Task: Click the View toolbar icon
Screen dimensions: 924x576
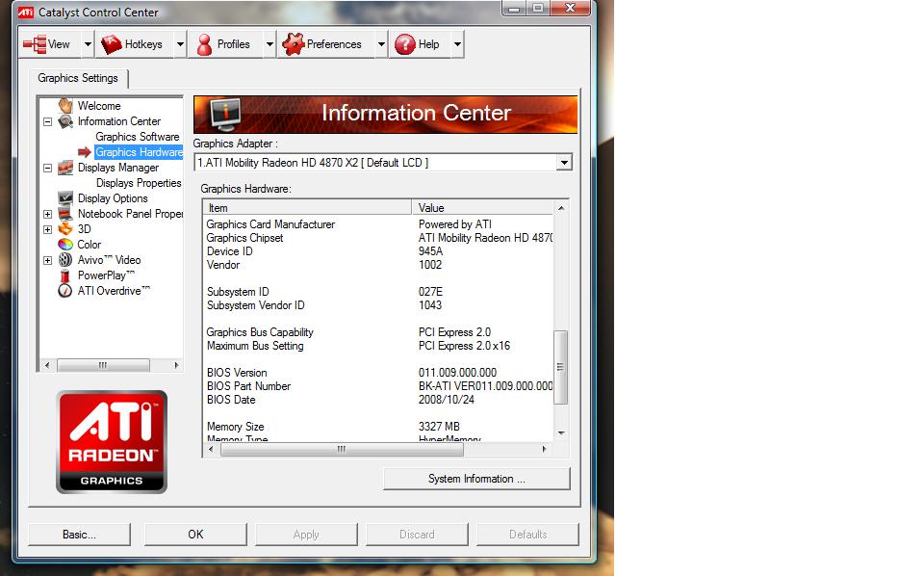Action: pos(35,44)
